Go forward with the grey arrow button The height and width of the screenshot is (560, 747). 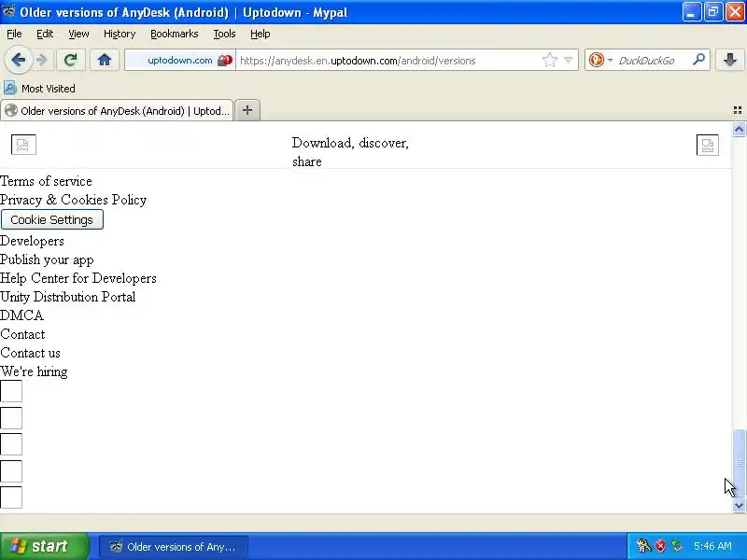(42, 60)
